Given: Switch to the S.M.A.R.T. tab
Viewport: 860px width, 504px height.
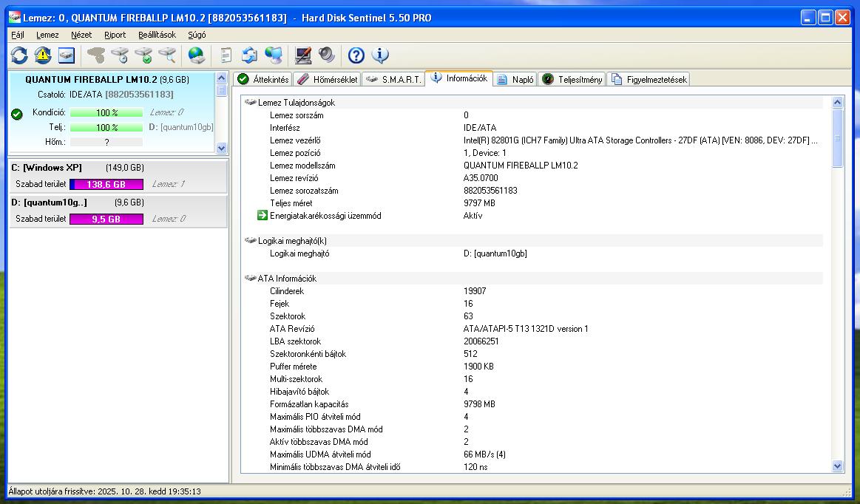Looking at the screenshot, I should (x=395, y=80).
